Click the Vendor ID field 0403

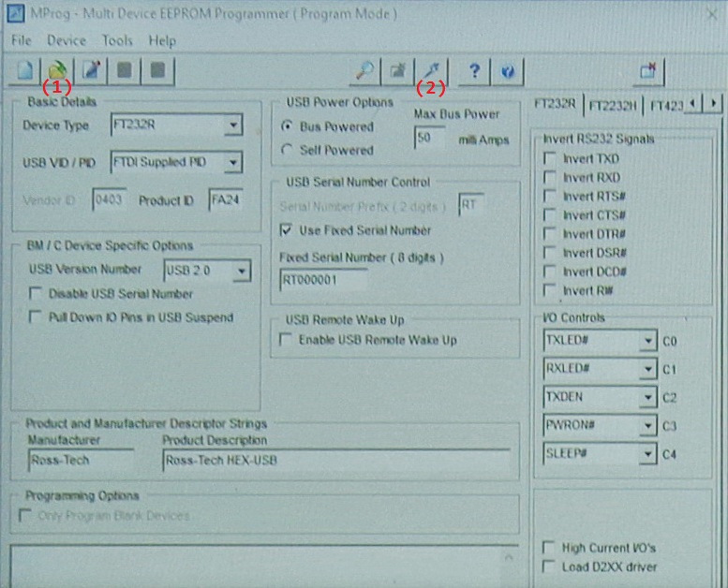[x=109, y=200]
